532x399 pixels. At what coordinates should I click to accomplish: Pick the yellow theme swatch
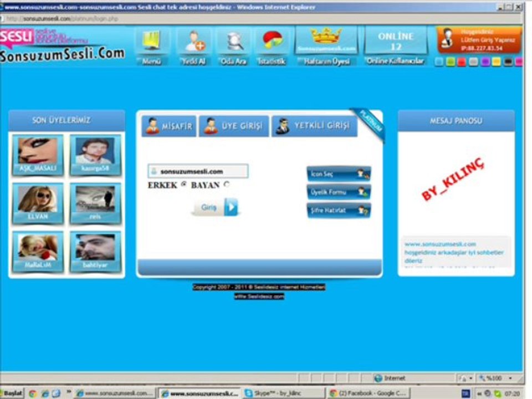coord(497,62)
